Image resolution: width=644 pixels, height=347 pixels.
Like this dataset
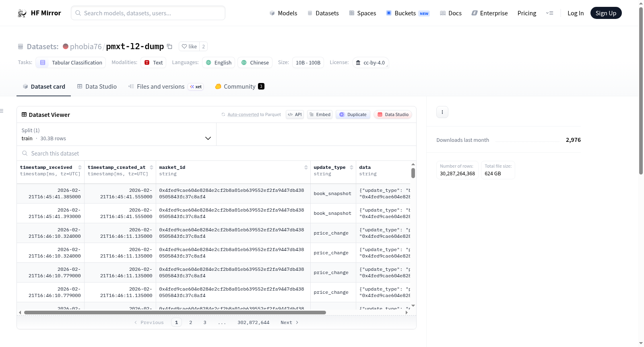(x=189, y=46)
